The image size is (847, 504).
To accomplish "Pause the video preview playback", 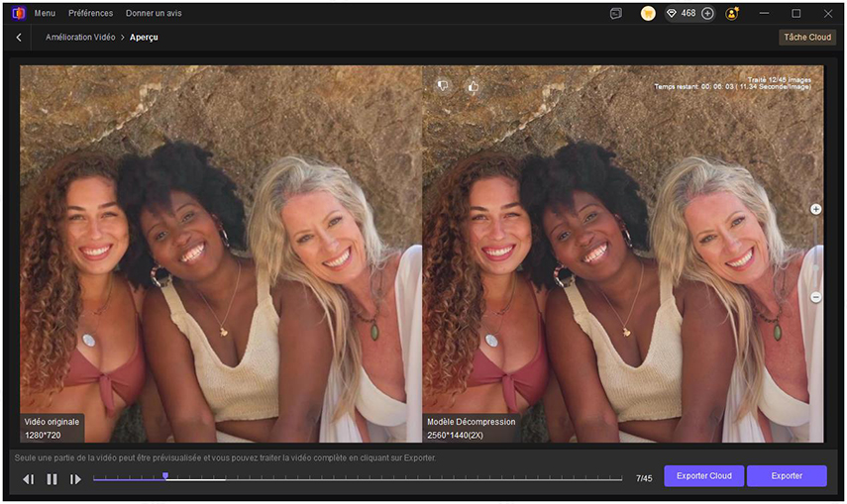I will coord(52,479).
